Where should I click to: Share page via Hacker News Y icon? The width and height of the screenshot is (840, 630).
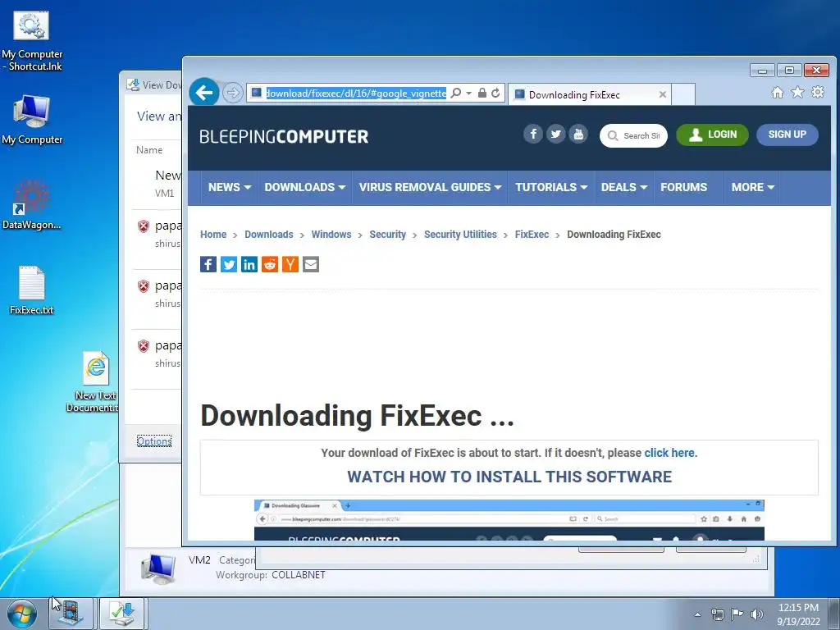[290, 264]
